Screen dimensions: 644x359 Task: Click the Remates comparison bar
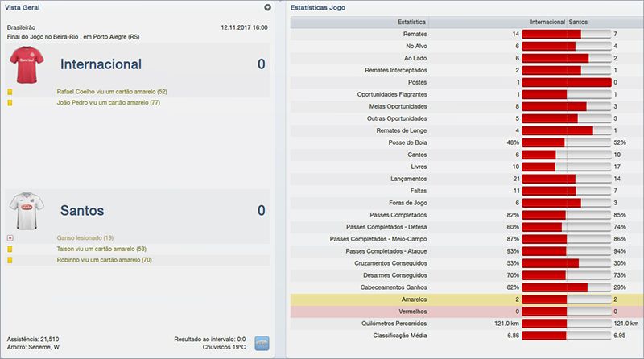coord(566,35)
